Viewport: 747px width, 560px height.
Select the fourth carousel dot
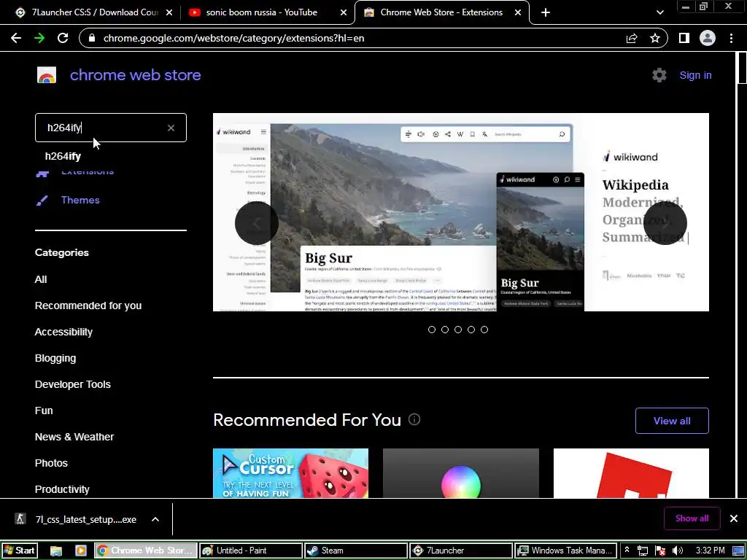[471, 330]
